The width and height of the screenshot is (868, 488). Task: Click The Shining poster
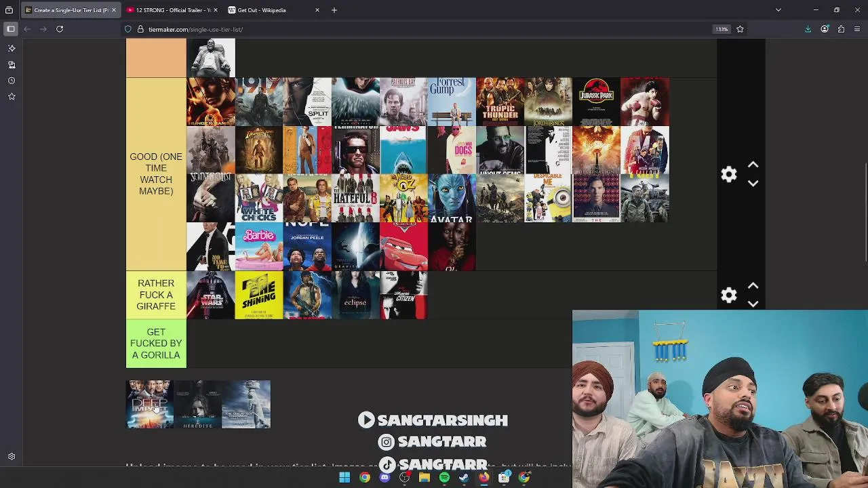[x=259, y=296]
